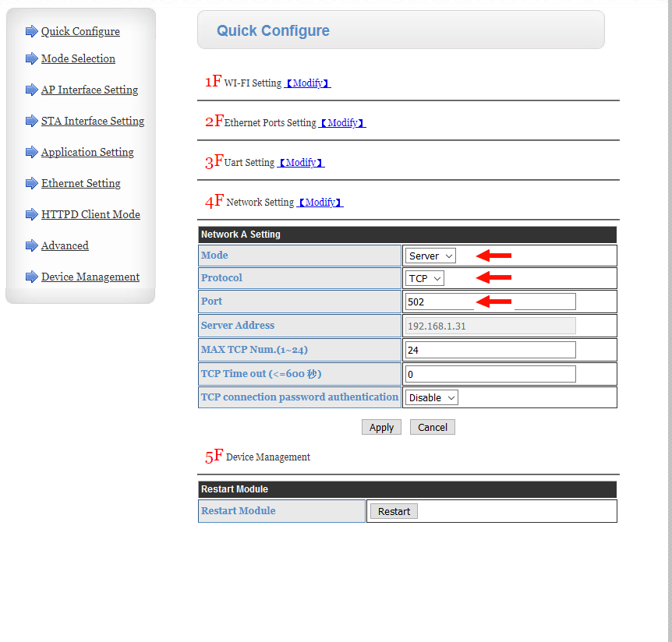Apply the network settings
This screenshot has height=642, width=672.
[x=381, y=428]
